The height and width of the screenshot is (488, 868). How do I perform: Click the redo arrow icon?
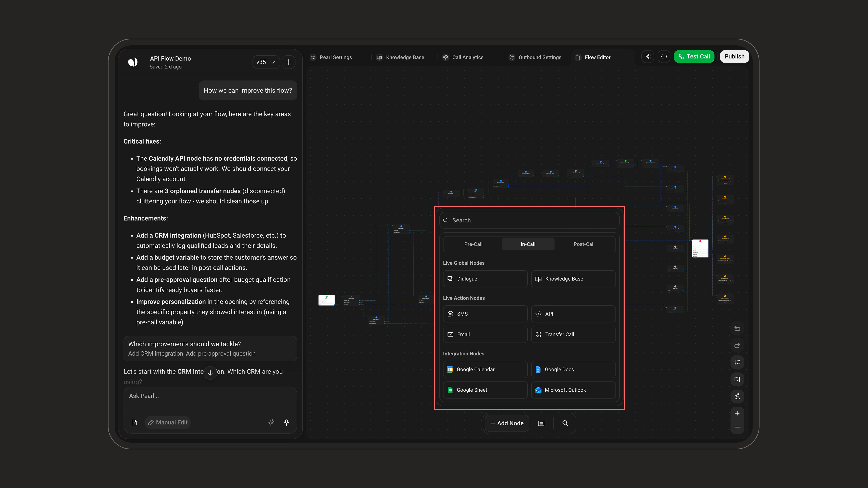tap(737, 345)
